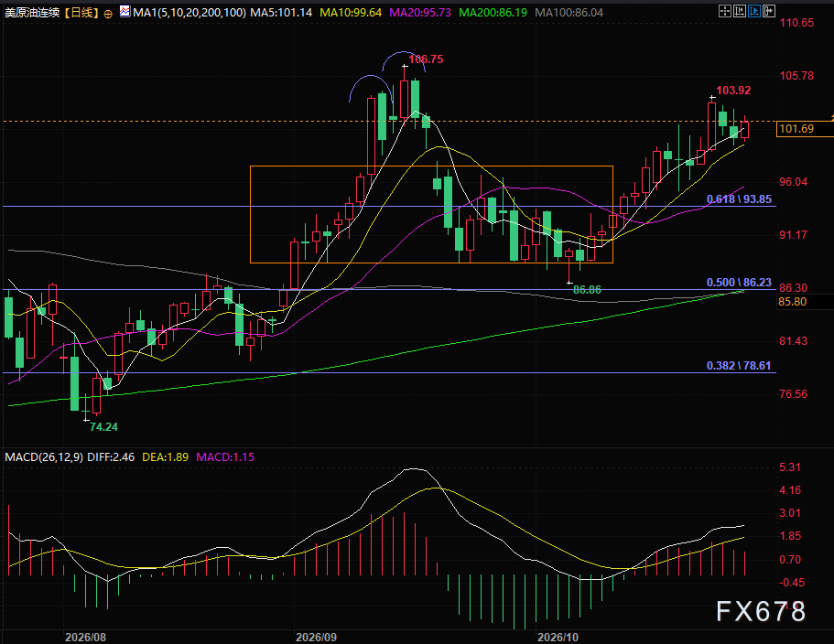Click the MA5:101.14 legend value
Screen dimensions: 834x644
point(281,12)
